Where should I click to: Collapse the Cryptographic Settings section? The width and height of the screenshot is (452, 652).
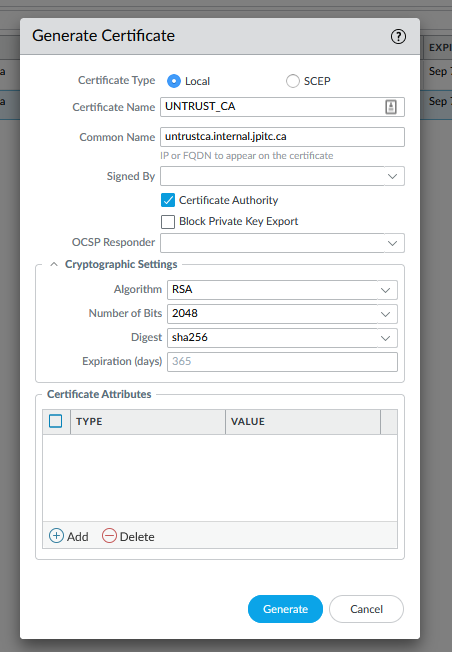coord(54,264)
